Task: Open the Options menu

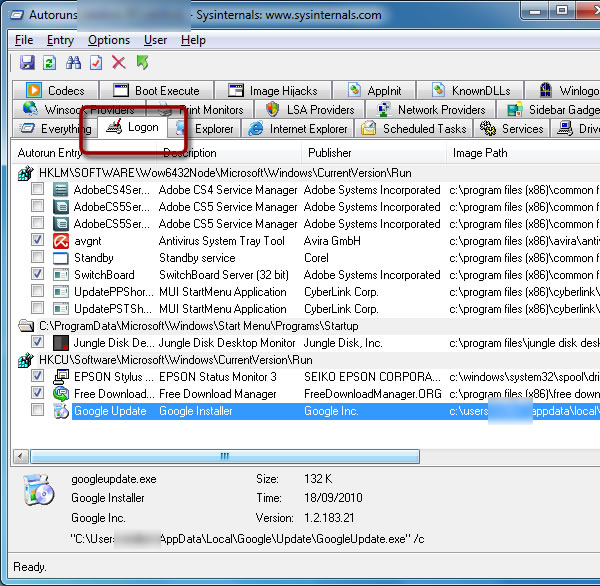Action: coord(109,40)
